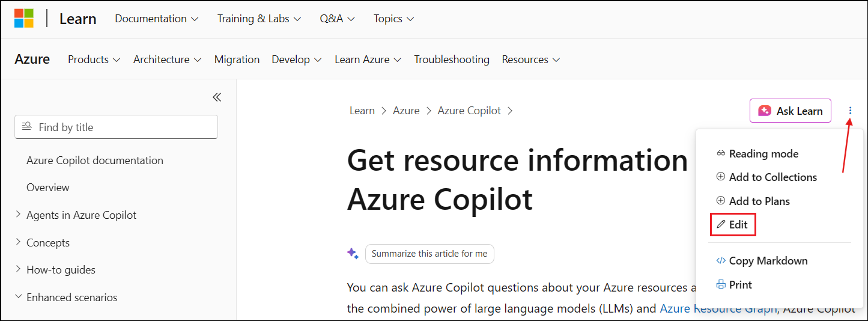Click the AI sparkle icon beside Summarize
Screen dimensions: 868x321
353,254
